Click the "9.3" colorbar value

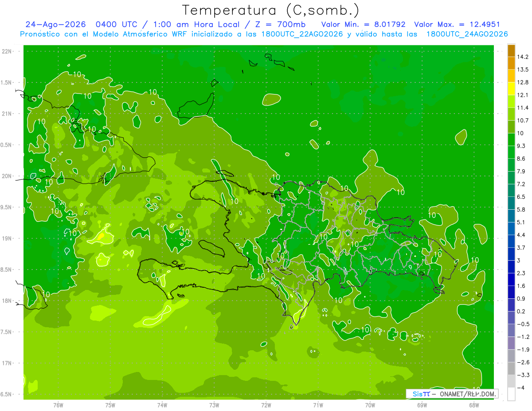[521, 146]
